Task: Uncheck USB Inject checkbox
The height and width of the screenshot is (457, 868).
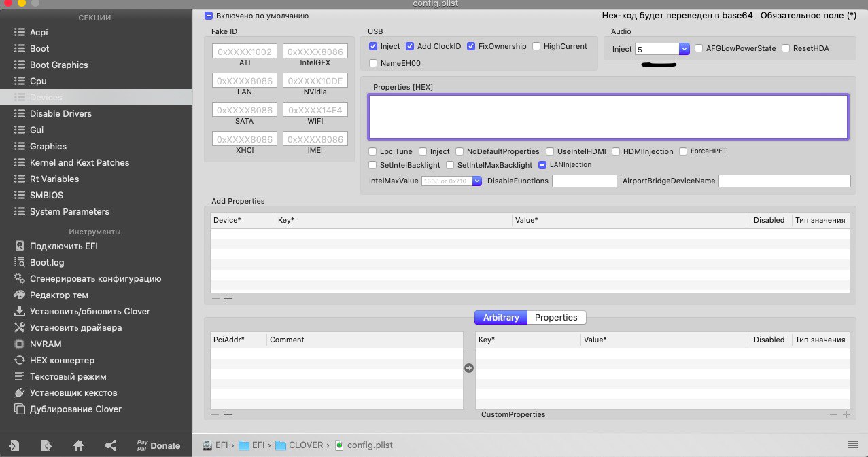Action: click(x=373, y=46)
